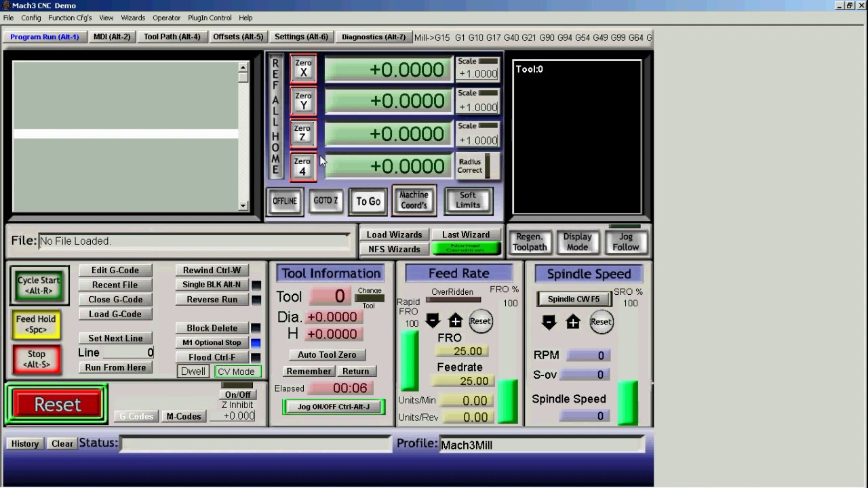Reset spindle speed override
This screenshot has width=868, height=488.
pos(601,322)
